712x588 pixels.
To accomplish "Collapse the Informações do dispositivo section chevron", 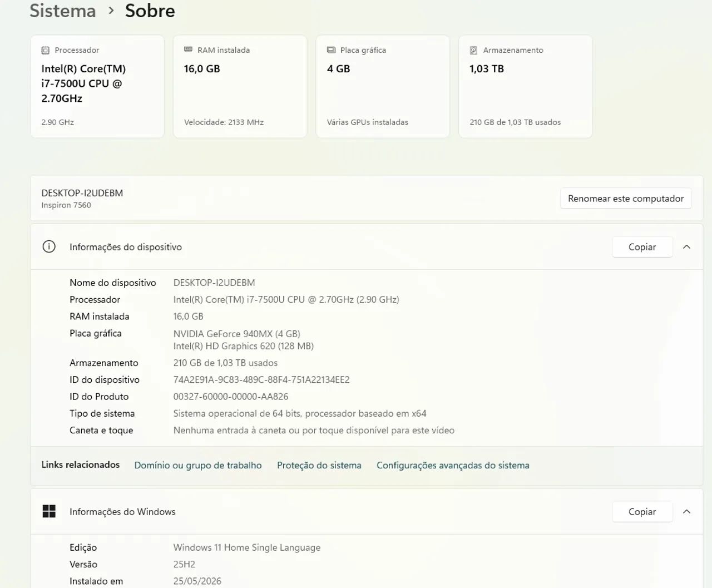I will pos(686,247).
